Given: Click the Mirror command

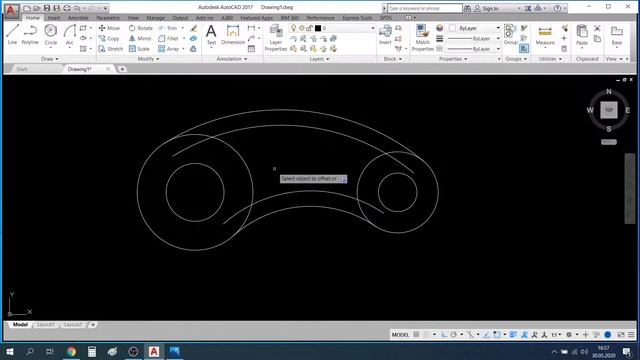Looking at the screenshot, I should (x=140, y=38).
